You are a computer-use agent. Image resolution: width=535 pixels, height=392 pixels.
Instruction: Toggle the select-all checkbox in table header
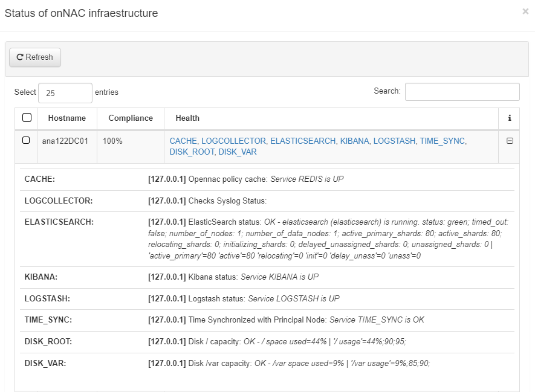(x=27, y=118)
